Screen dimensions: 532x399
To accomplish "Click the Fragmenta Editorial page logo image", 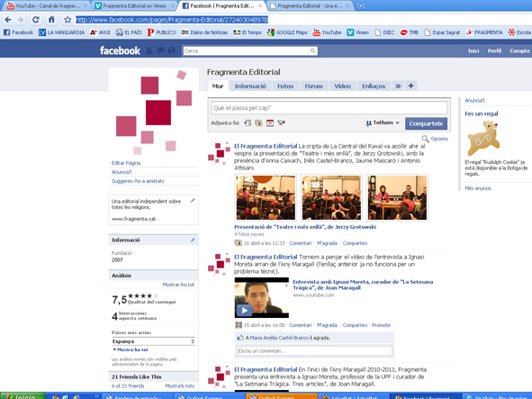I will (153, 112).
